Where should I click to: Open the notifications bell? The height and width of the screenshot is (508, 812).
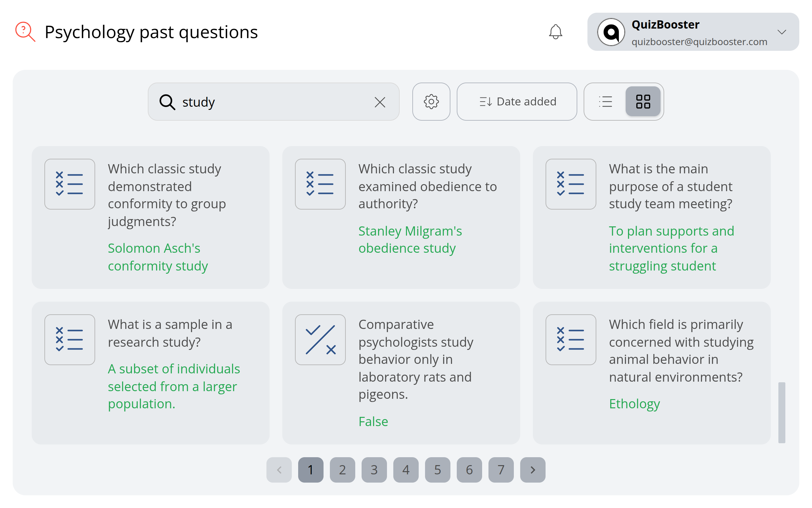tap(555, 32)
